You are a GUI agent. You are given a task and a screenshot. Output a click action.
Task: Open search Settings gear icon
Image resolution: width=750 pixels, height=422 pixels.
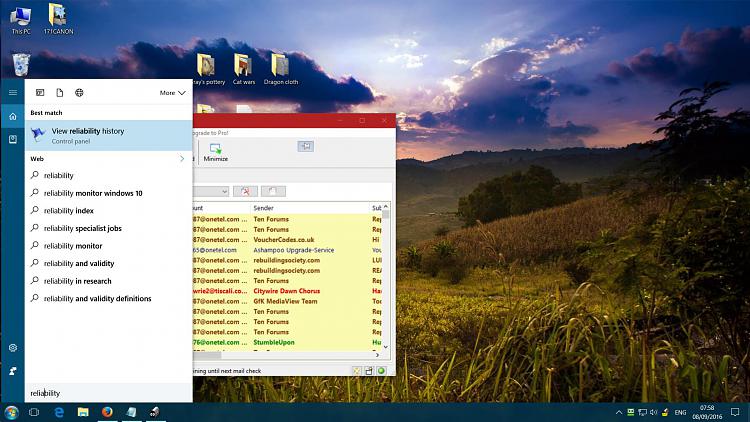tap(13, 348)
